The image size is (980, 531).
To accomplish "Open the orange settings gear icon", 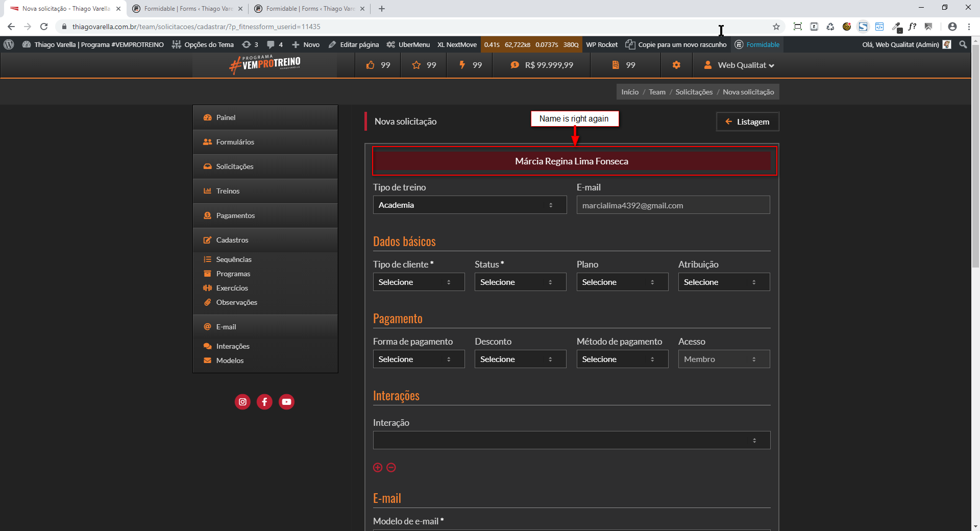I will pyautogui.click(x=676, y=65).
